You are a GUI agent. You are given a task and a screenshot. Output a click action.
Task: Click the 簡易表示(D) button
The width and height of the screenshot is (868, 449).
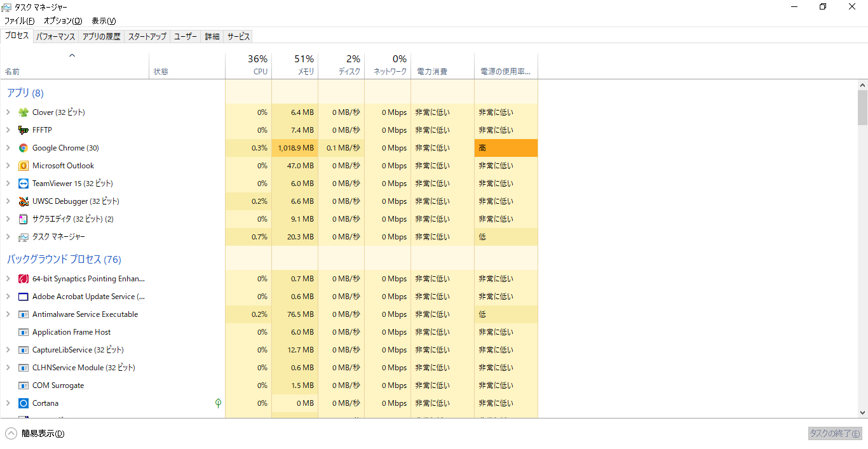pos(35,434)
